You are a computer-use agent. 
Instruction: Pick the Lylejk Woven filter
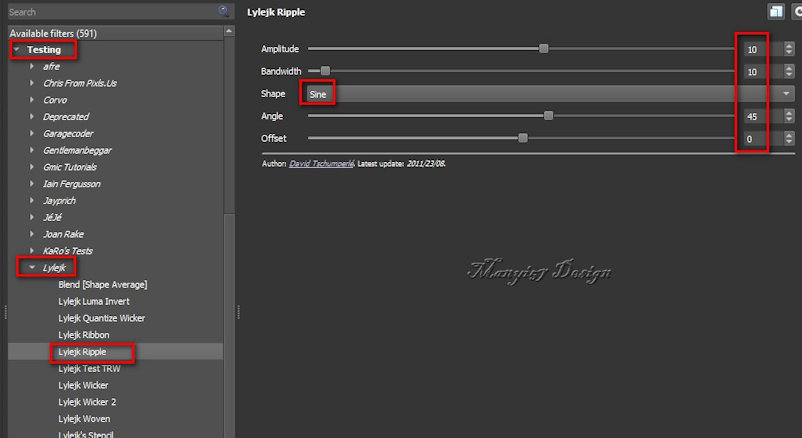pyautogui.click(x=84, y=419)
